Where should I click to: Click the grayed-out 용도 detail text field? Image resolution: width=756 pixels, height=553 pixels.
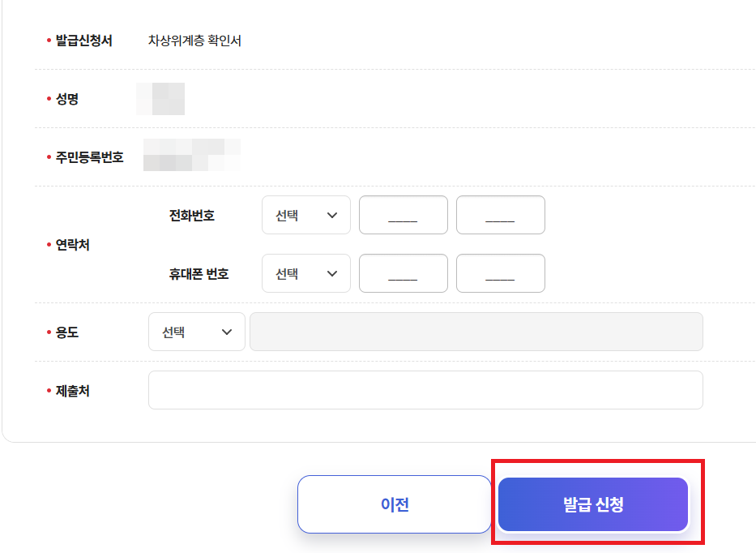coord(476,331)
